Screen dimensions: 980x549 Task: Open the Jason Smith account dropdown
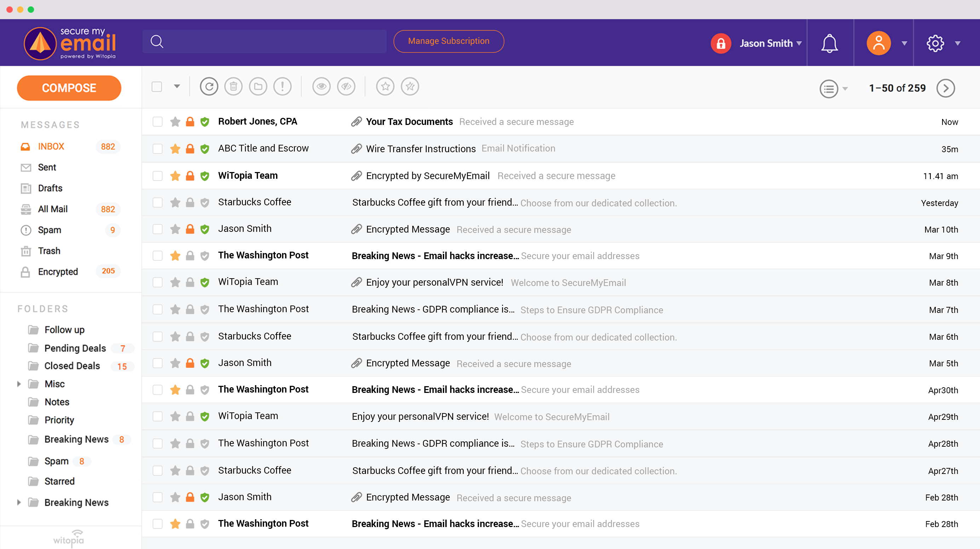click(770, 44)
